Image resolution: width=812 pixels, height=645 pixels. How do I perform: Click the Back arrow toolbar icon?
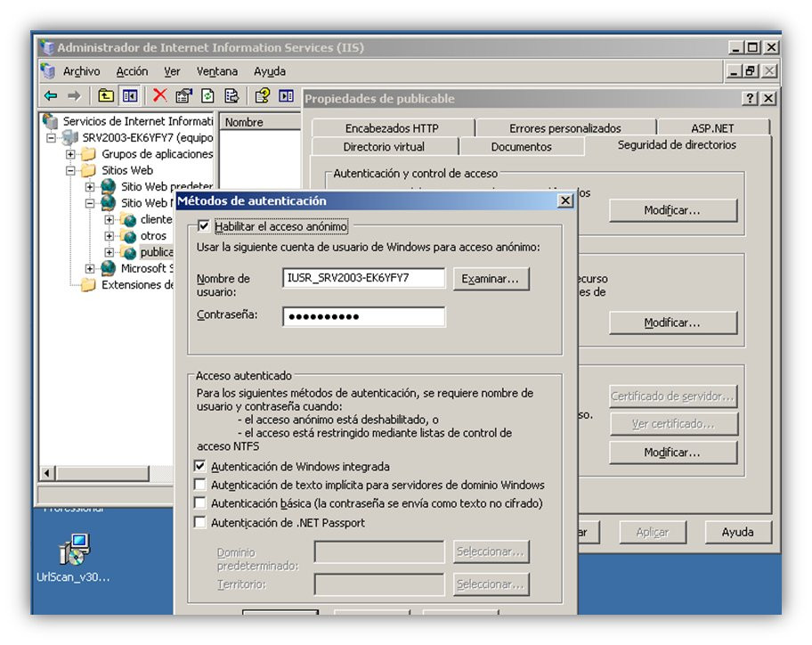point(51,95)
